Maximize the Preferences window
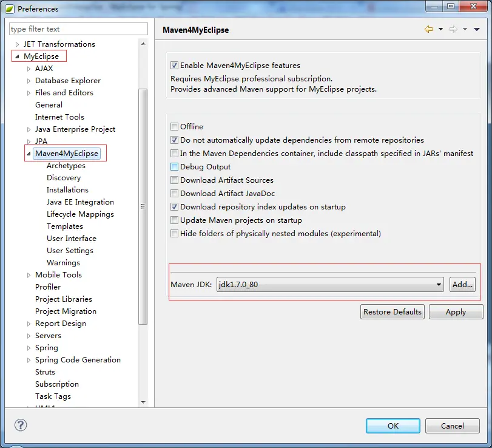Image resolution: width=492 pixels, height=448 pixels. (x=451, y=6)
